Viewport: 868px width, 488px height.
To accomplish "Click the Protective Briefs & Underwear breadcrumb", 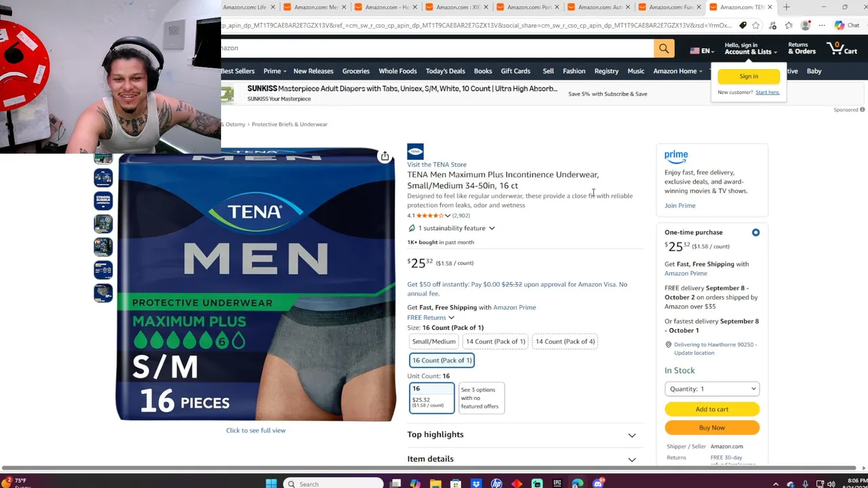I will click(290, 125).
